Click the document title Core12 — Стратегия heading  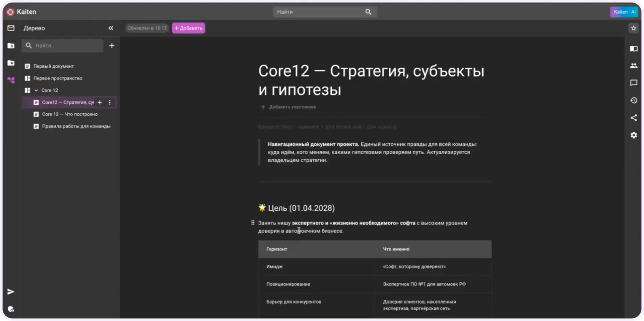coord(371,80)
